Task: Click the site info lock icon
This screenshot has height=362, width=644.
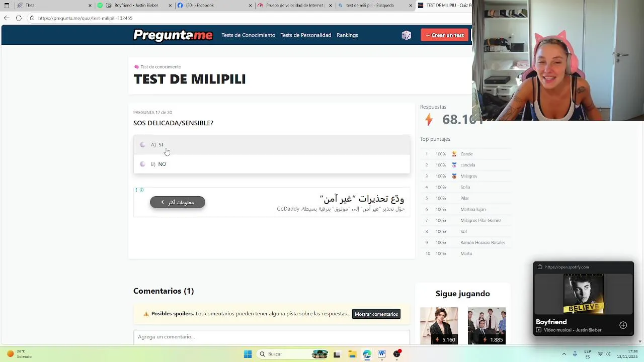Action: pos(32,18)
